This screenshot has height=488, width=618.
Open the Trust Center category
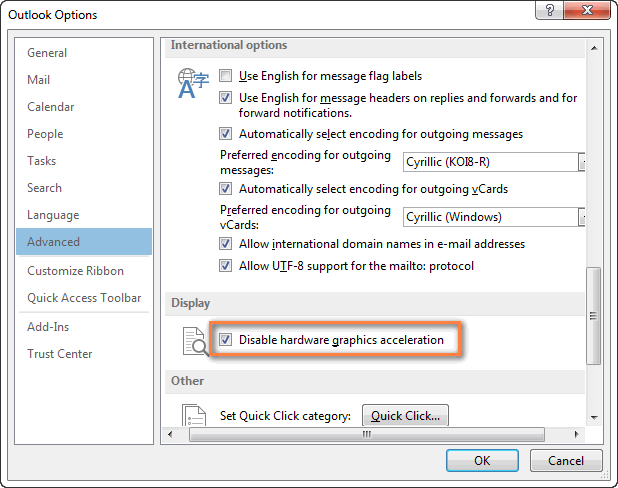point(84,354)
